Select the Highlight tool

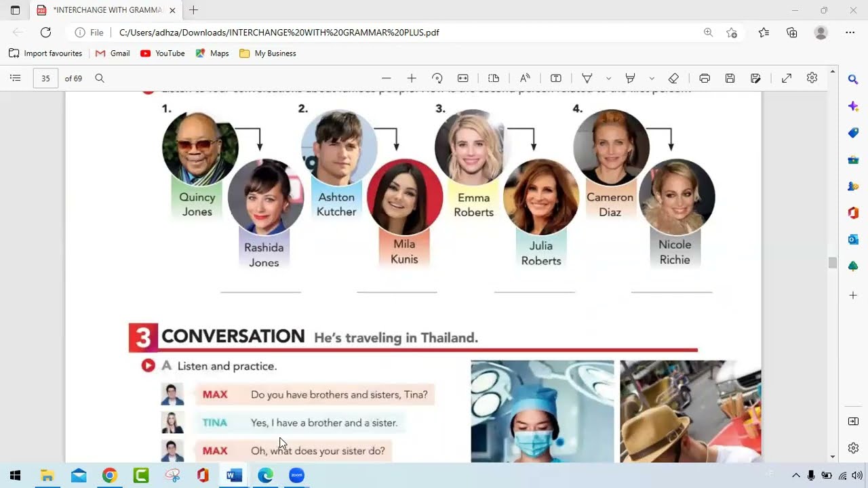(x=630, y=78)
